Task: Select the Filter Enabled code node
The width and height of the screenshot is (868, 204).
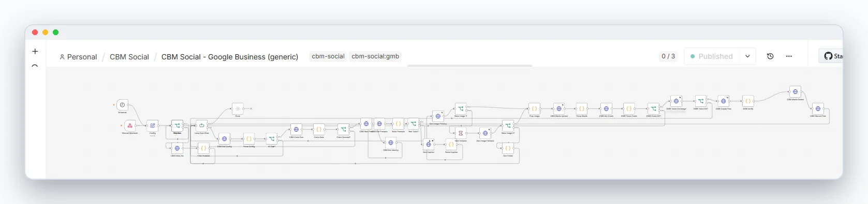Action: point(203,148)
